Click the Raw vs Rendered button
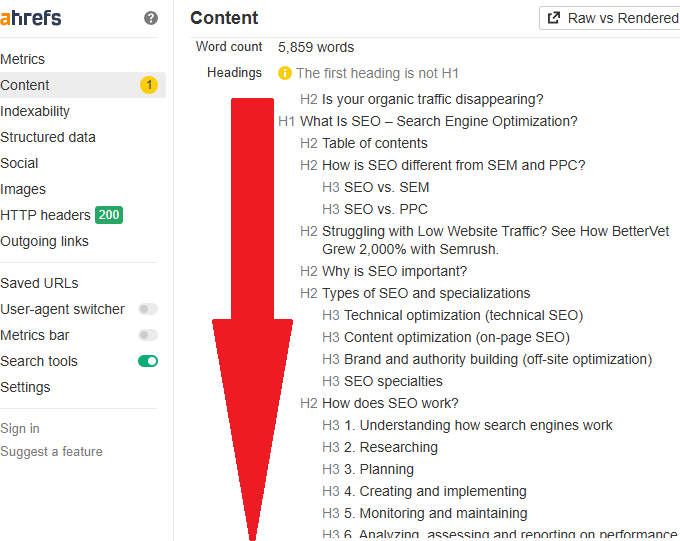This screenshot has height=541, width=680. [610, 18]
